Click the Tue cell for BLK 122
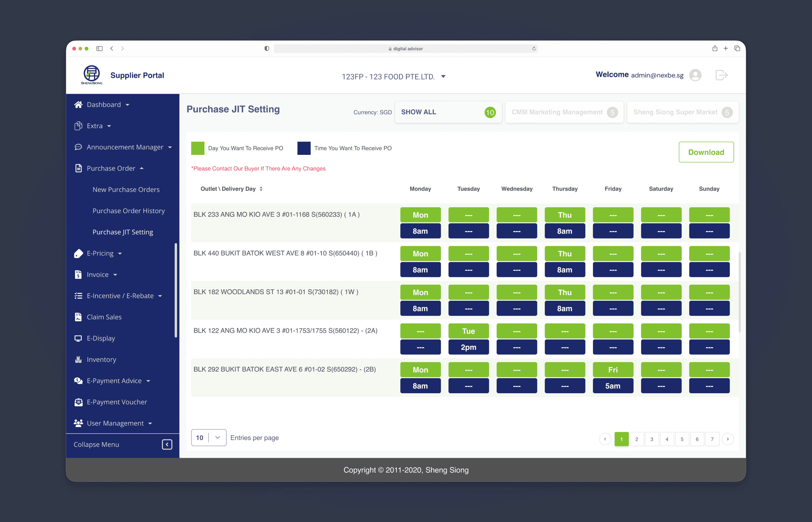The height and width of the screenshot is (522, 812). pyautogui.click(x=469, y=331)
